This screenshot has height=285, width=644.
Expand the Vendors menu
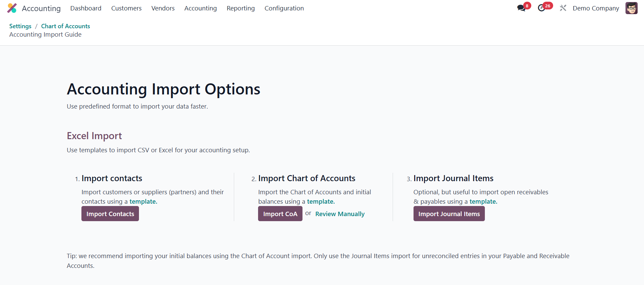click(x=163, y=8)
